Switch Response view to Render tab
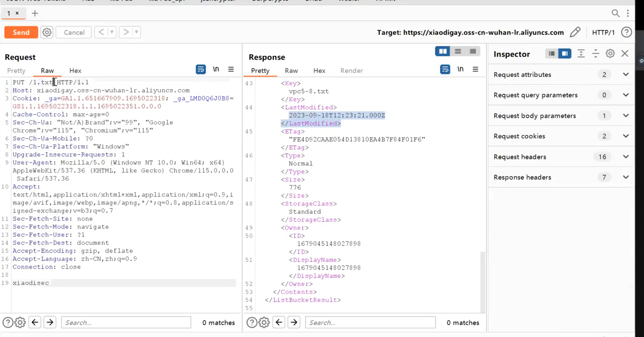 tap(351, 71)
